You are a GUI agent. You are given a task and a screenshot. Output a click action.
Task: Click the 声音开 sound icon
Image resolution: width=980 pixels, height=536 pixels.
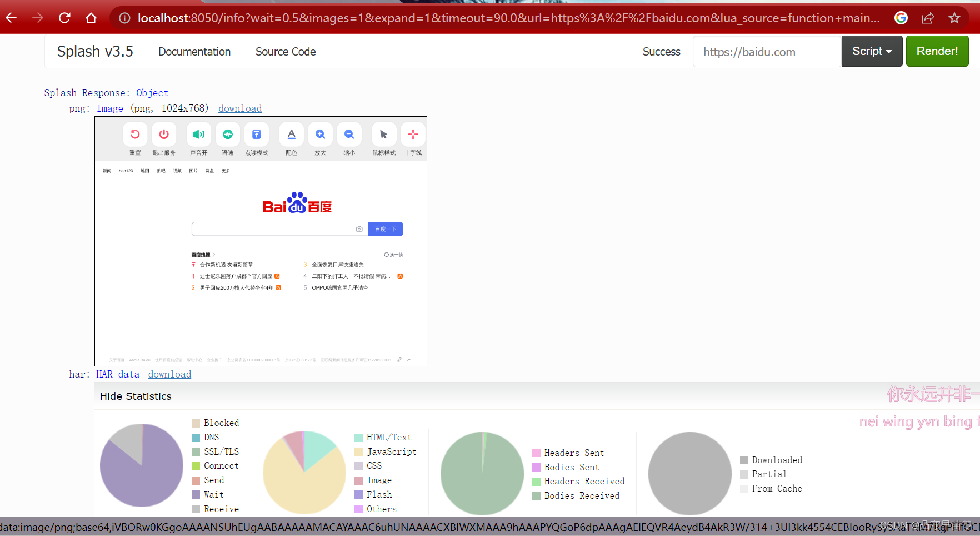[198, 135]
